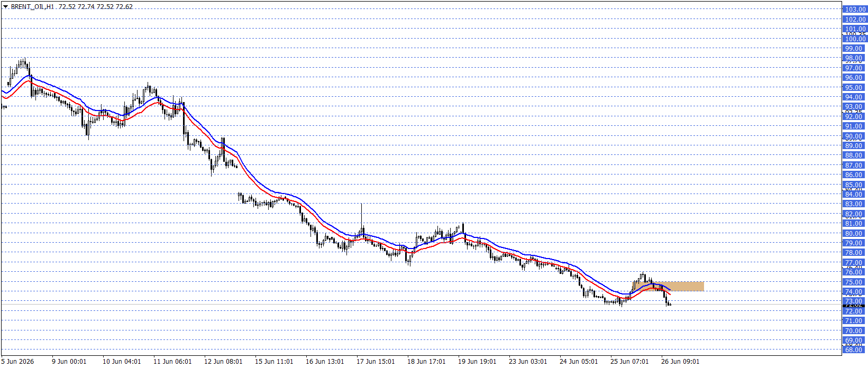The image size is (868, 368).
Task: Click the 15 Jun 11:01 time label
Action: pos(274,362)
